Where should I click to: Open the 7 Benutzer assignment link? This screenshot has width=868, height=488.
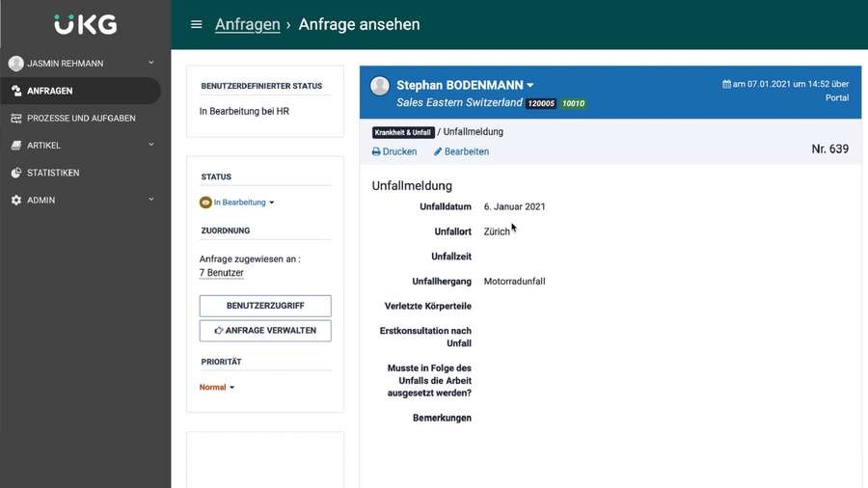coord(221,273)
